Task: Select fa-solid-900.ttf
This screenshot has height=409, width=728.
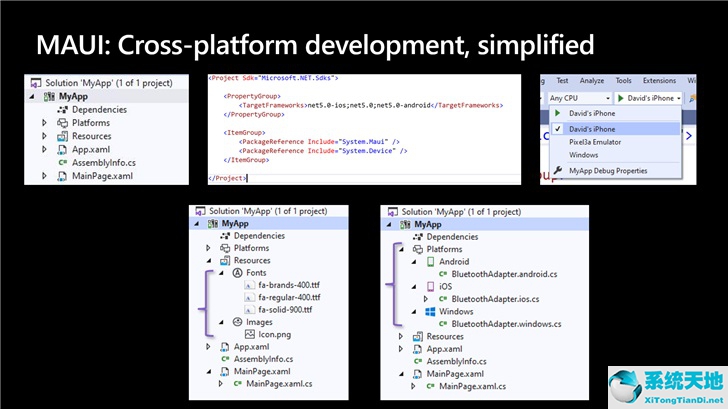Action: point(285,310)
